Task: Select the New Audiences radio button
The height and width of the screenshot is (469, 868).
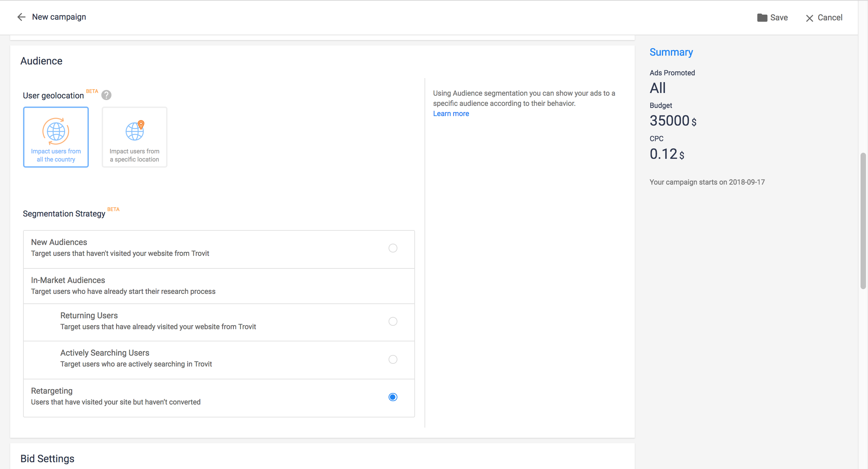Action: click(393, 248)
